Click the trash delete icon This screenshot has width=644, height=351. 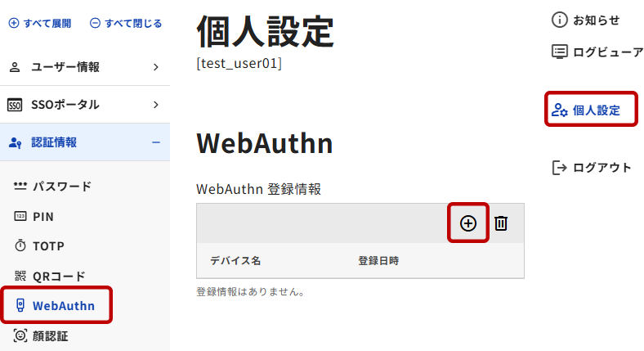tap(501, 223)
